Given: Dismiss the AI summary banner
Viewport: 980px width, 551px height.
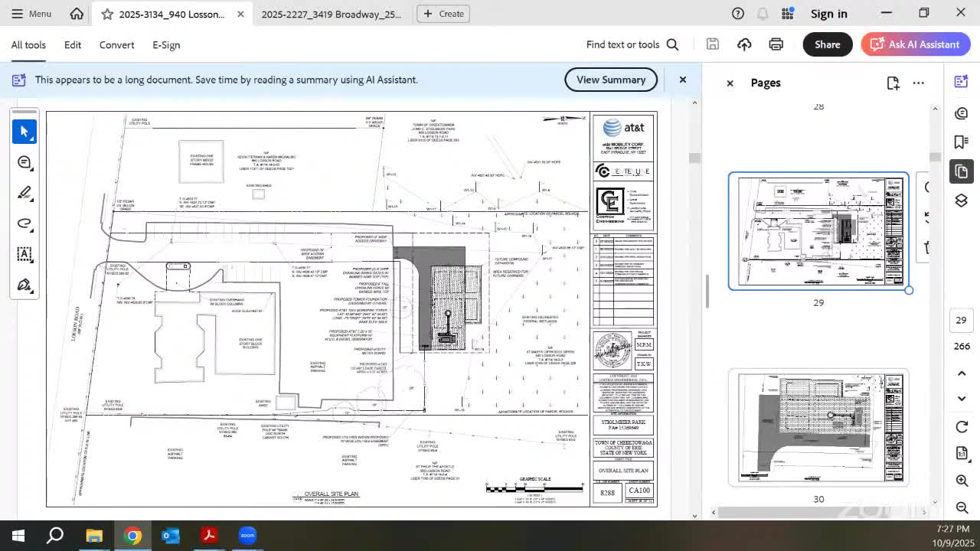Looking at the screenshot, I should point(682,80).
